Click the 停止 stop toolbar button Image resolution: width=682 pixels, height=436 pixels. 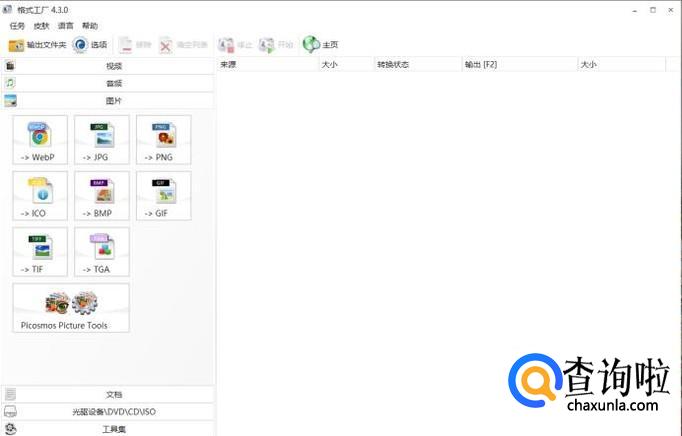tap(235, 45)
